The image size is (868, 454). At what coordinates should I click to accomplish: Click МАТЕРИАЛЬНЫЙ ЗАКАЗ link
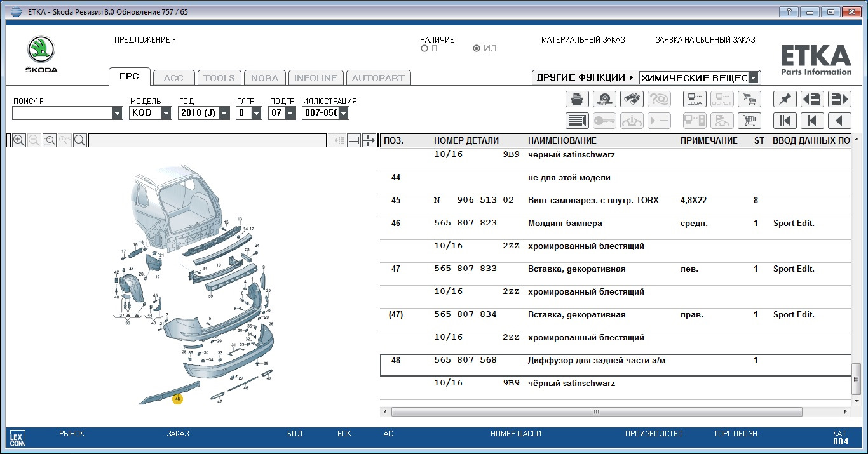coord(583,40)
